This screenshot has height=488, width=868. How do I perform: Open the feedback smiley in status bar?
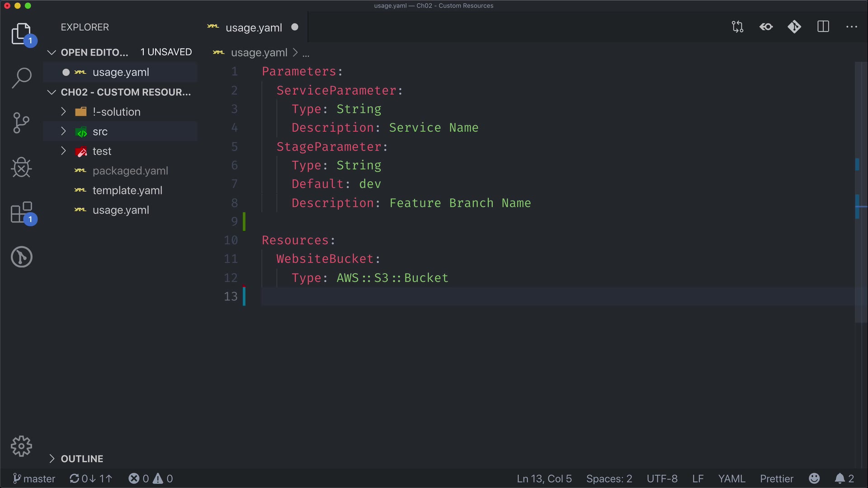click(x=814, y=479)
